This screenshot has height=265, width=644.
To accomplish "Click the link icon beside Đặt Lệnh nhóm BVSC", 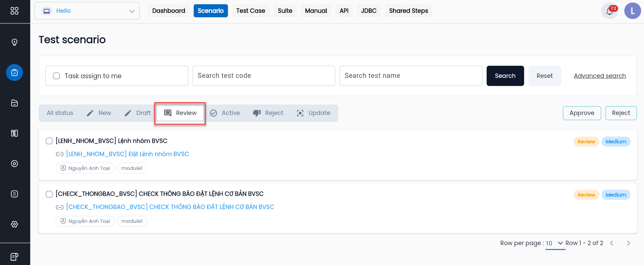I will coord(60,154).
